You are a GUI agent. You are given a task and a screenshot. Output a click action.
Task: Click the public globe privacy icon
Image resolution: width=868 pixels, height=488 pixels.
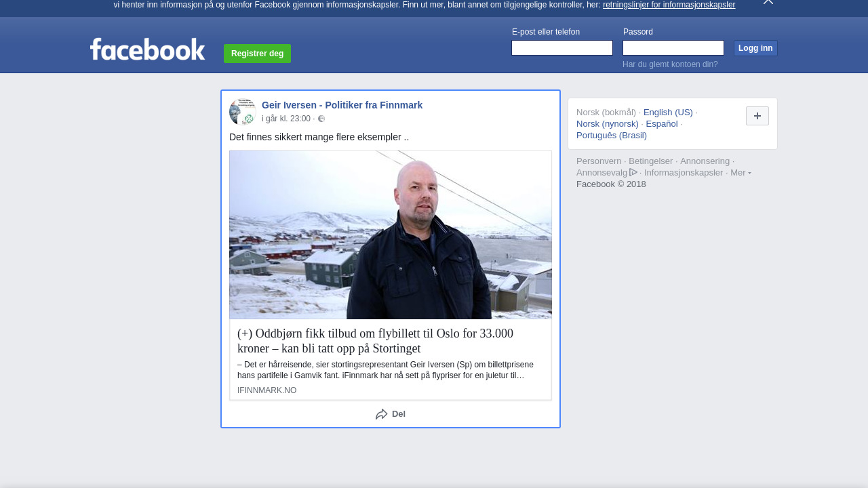pyautogui.click(x=321, y=119)
